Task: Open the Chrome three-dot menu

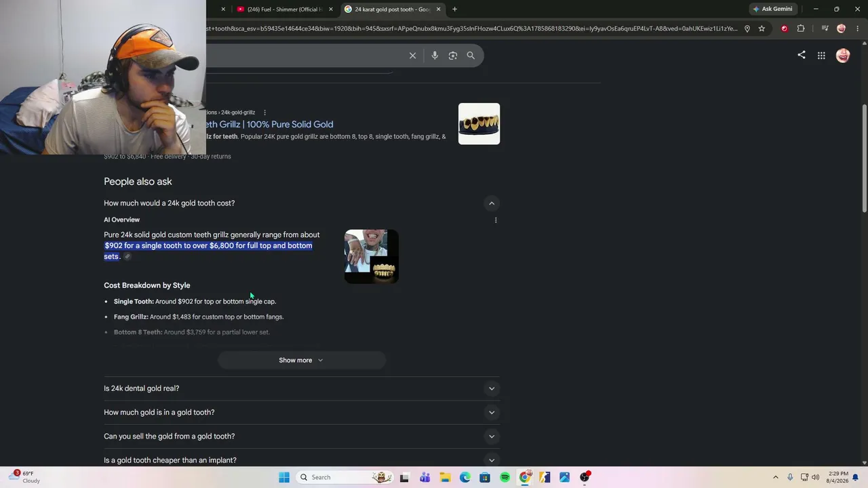Action: point(857,28)
